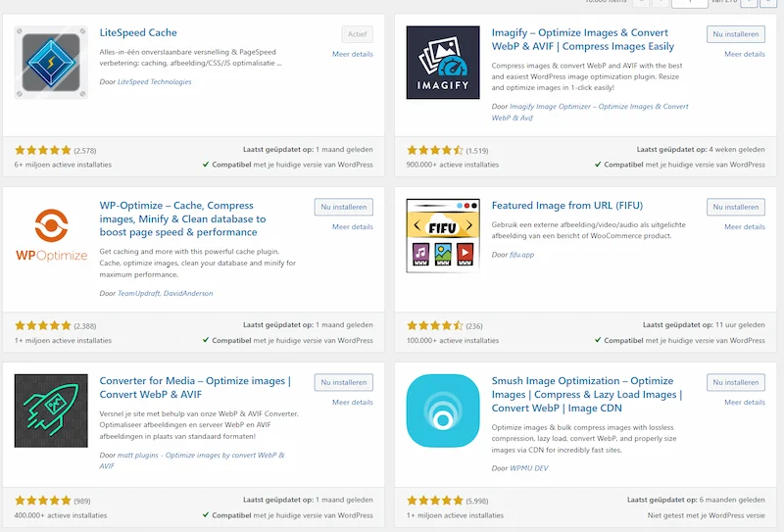Visit the LiteSpeed Technologies author link

tap(154, 82)
